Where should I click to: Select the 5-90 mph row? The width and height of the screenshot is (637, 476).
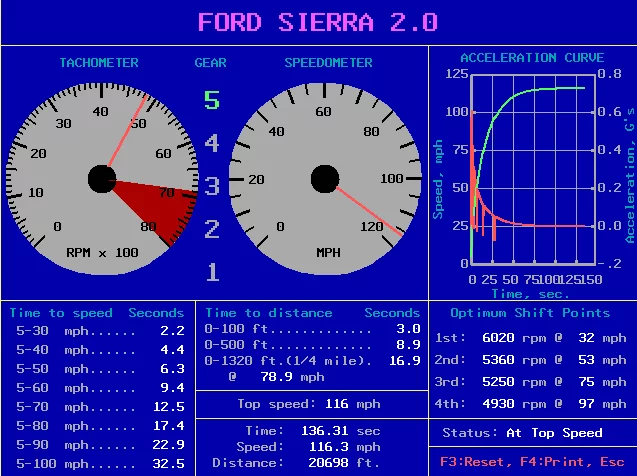pos(100,445)
